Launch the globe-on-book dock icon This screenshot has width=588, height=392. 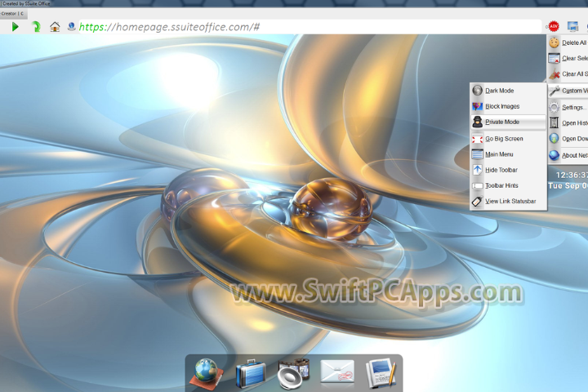(206, 373)
